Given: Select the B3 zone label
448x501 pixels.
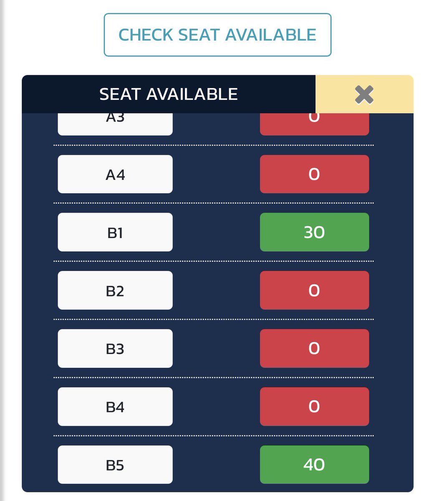Looking at the screenshot, I should coord(115,348).
